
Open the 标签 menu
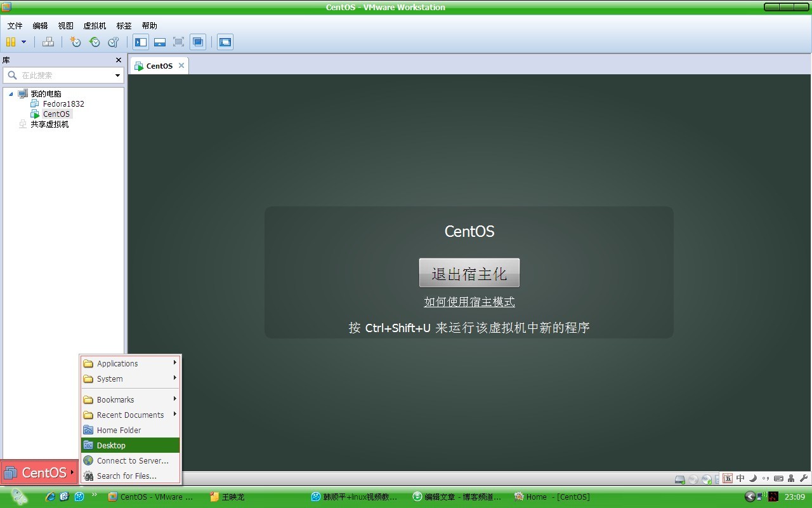[124, 26]
